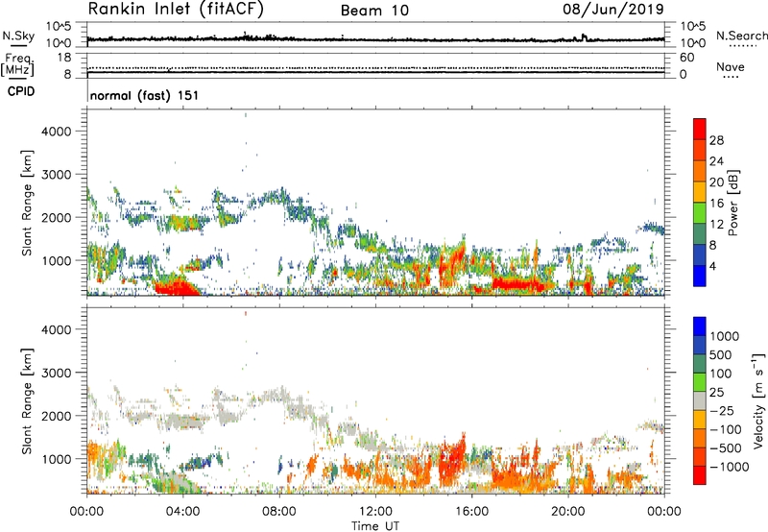The height and width of the screenshot is (532, 768).
Task: Click the "Freq. [MHz]" axis label
Action: [18, 64]
